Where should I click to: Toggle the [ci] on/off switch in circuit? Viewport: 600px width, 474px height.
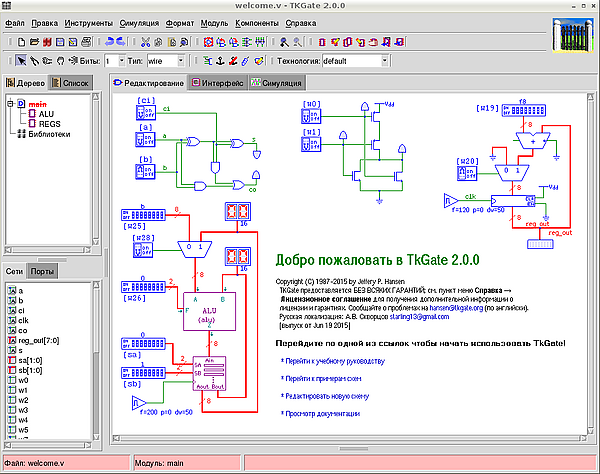click(146, 113)
